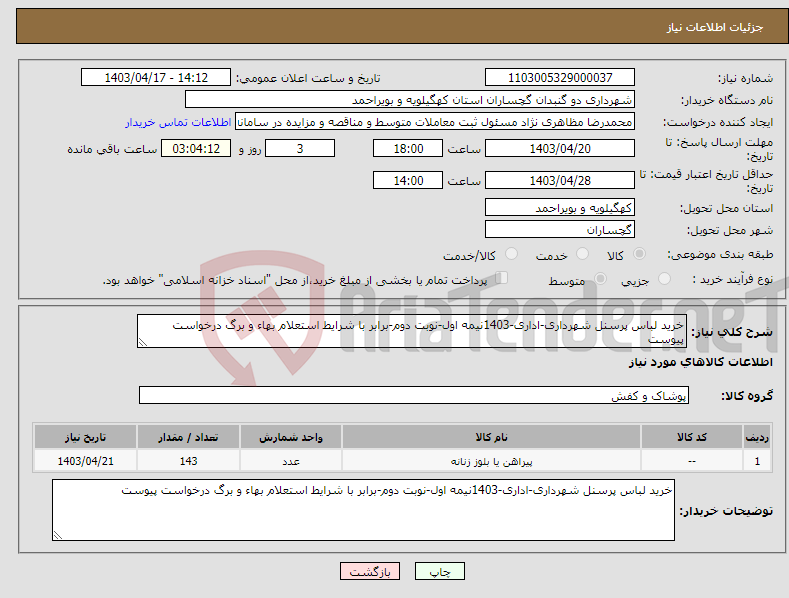Click the request creator name field
The image size is (789, 598).
point(435,122)
